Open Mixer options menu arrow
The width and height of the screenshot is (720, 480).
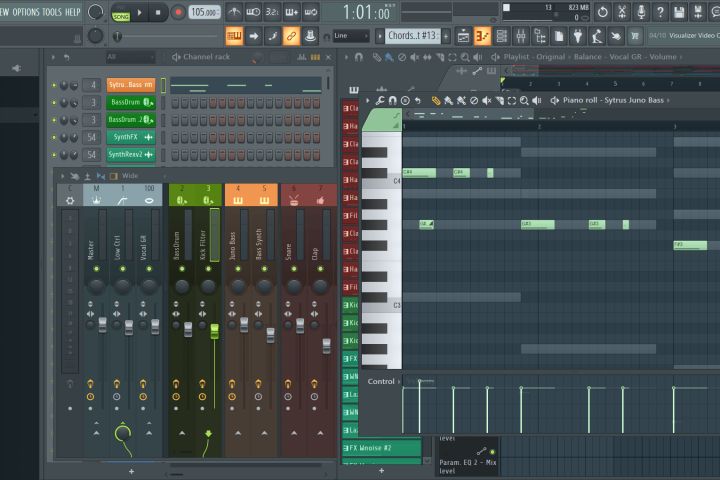click(62, 176)
